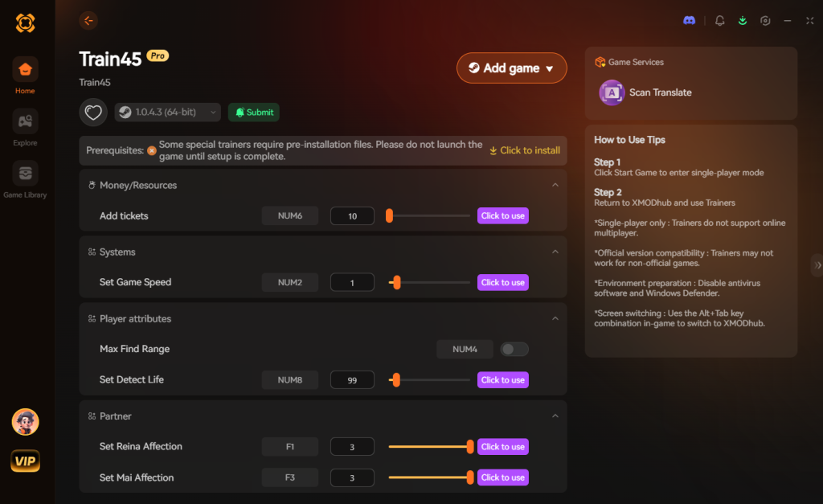The image size is (823, 504).
Task: Open the settings hexagon icon
Action: (x=765, y=20)
